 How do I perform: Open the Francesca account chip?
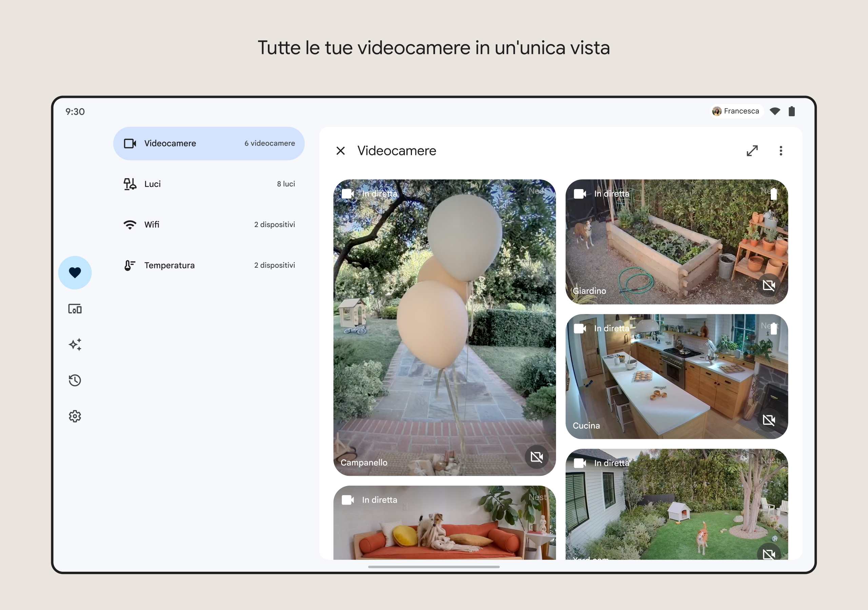(736, 111)
